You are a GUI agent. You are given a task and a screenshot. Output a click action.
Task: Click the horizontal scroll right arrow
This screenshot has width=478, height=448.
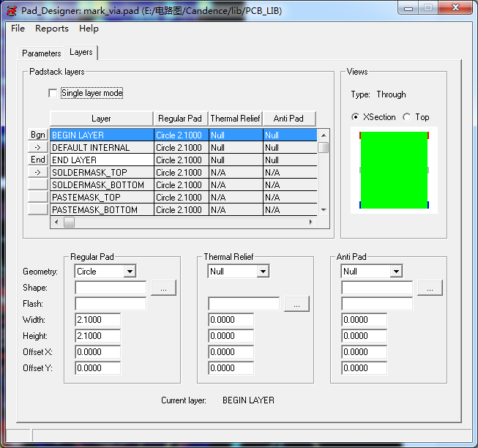coord(310,223)
